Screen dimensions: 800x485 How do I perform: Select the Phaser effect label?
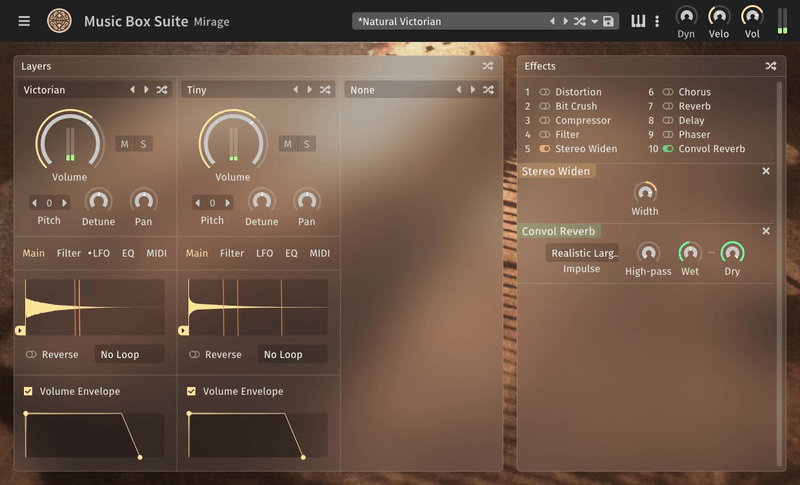(x=694, y=135)
